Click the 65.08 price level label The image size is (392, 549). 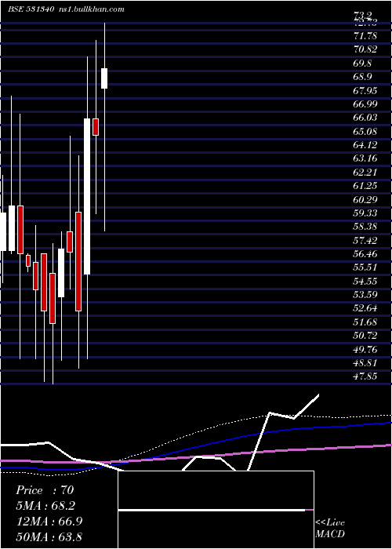coord(365,131)
